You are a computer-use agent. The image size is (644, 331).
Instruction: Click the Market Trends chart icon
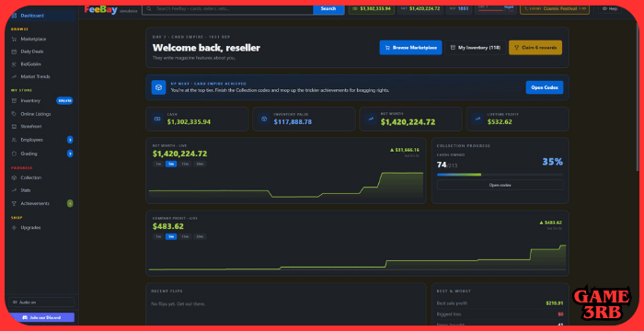click(x=14, y=77)
